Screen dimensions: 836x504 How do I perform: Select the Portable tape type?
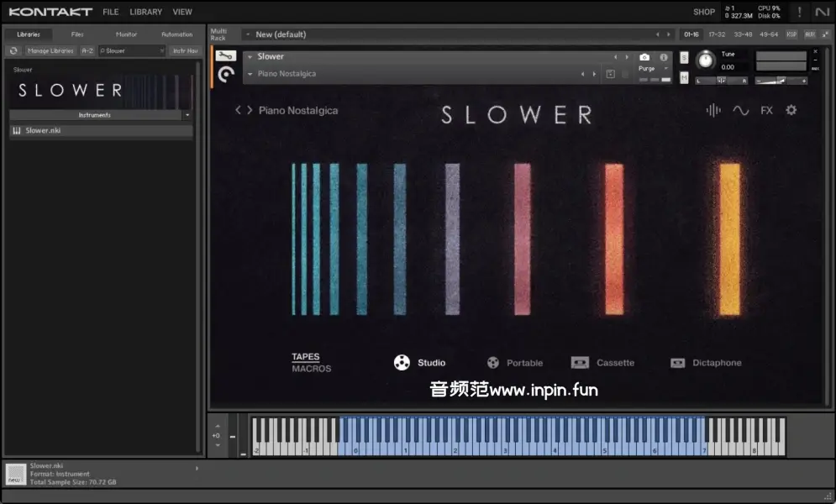pos(515,363)
